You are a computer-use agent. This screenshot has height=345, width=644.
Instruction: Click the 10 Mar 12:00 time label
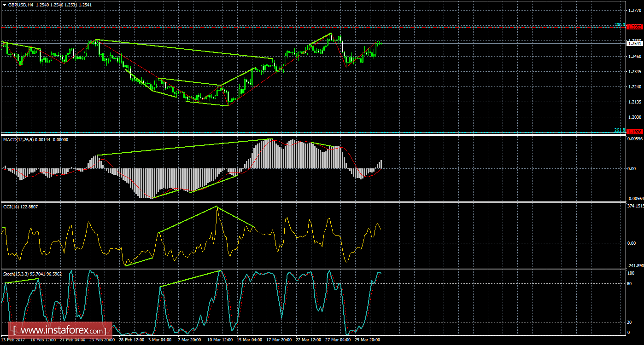pos(220,340)
